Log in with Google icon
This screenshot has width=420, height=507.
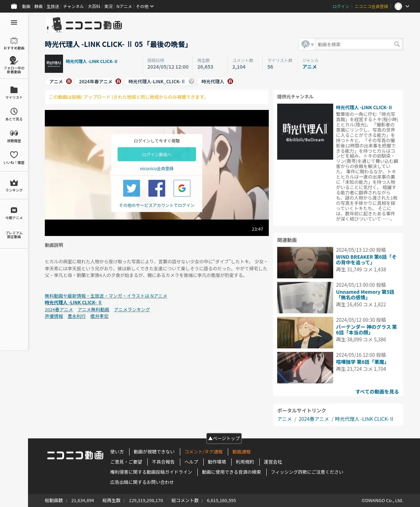[x=182, y=188]
